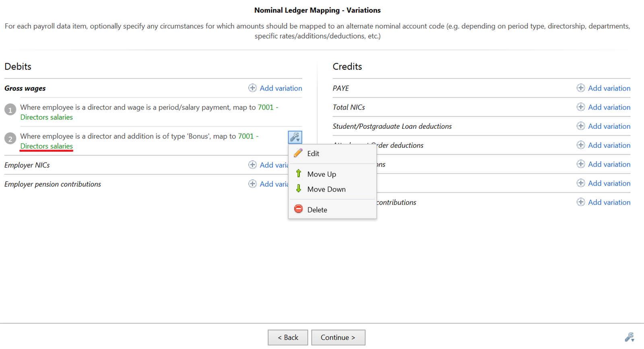Add variation for Employer pension contributions
Screen dimensions: 644x349
click(x=274, y=184)
